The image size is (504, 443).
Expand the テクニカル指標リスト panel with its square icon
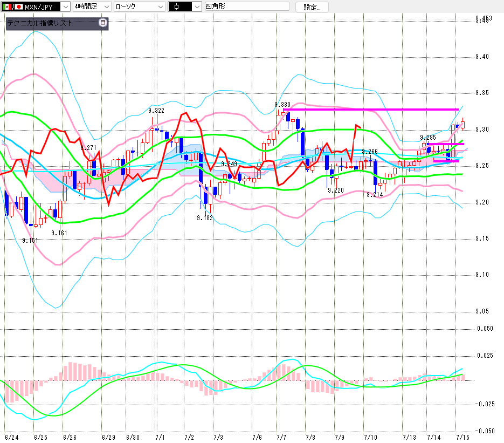[103, 23]
